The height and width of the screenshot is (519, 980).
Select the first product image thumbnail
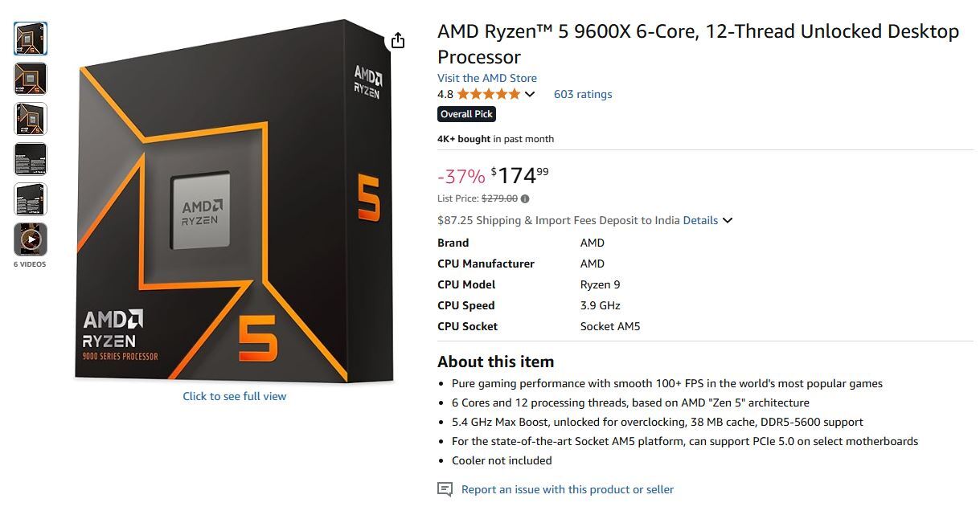[x=31, y=39]
